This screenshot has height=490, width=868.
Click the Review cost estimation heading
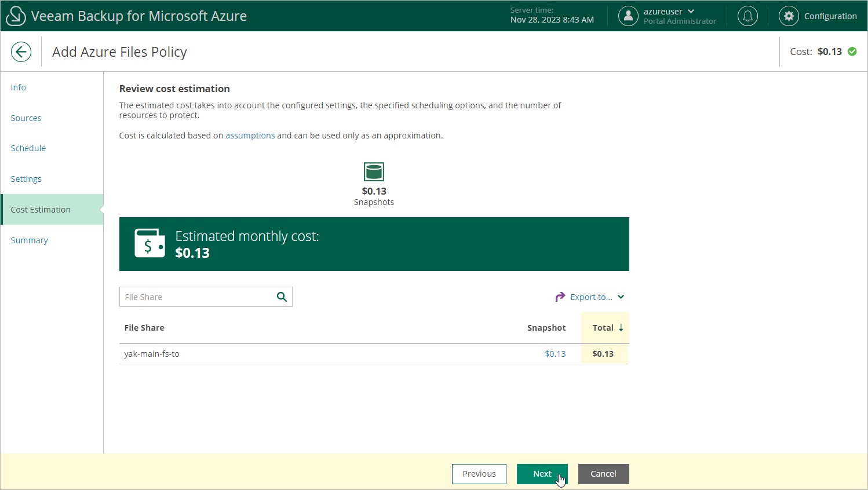174,89
